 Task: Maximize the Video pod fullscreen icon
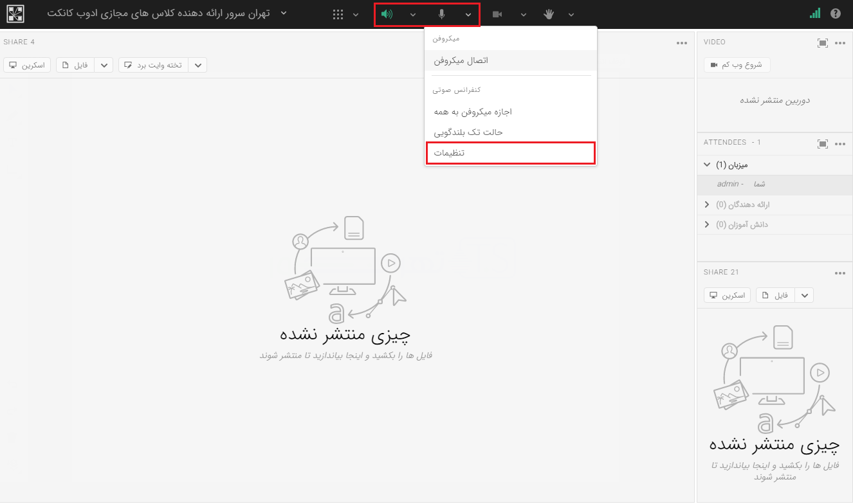point(822,43)
